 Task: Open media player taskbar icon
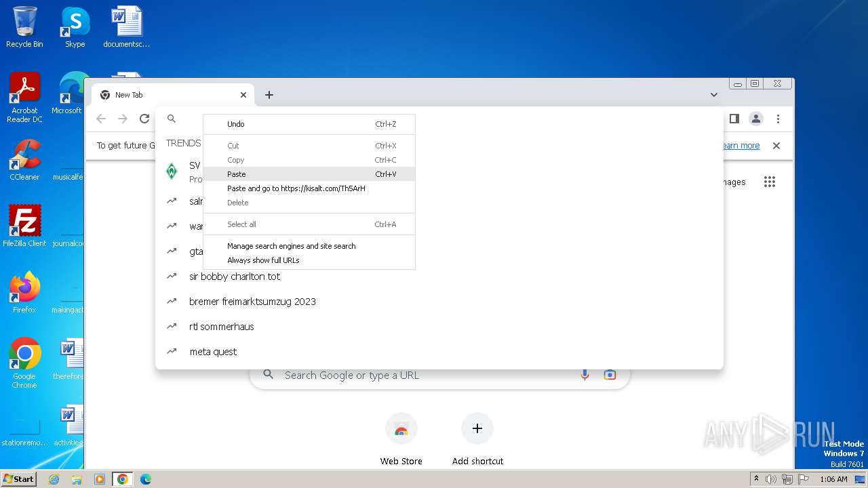[x=100, y=479]
